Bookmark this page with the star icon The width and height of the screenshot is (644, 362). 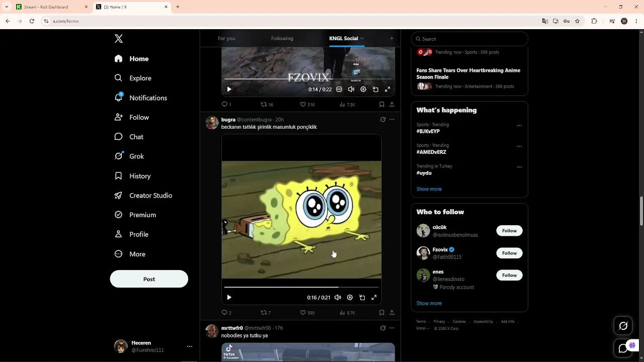pyautogui.click(x=577, y=21)
